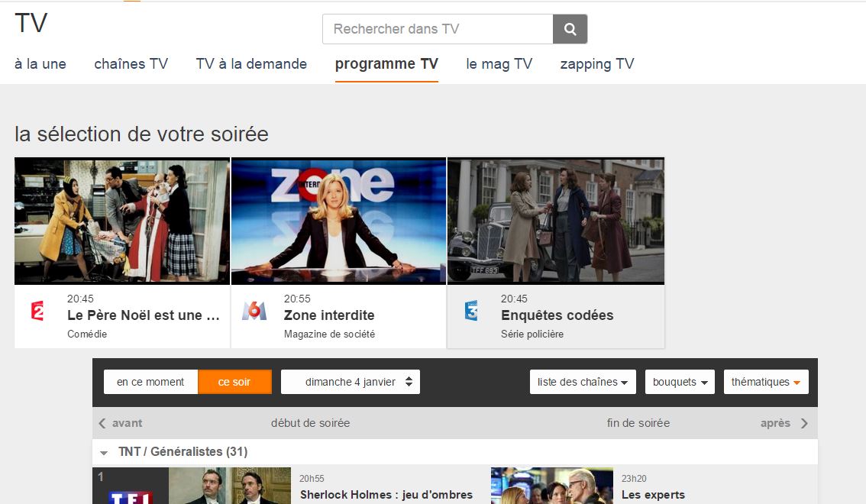Screen dimensions: 866x504
Task: Click the Le Père Noël comedy thumbnail
Action: (x=122, y=221)
